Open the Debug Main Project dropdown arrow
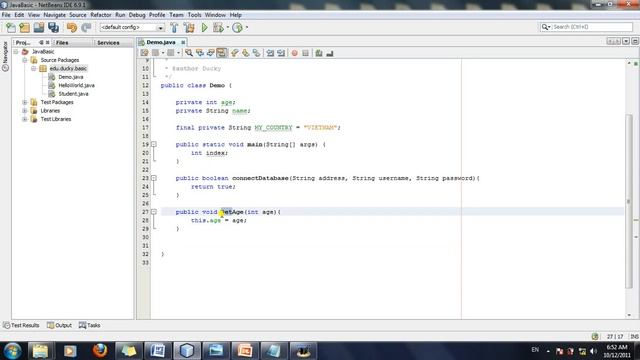The height and width of the screenshot is (360, 640). [228, 27]
